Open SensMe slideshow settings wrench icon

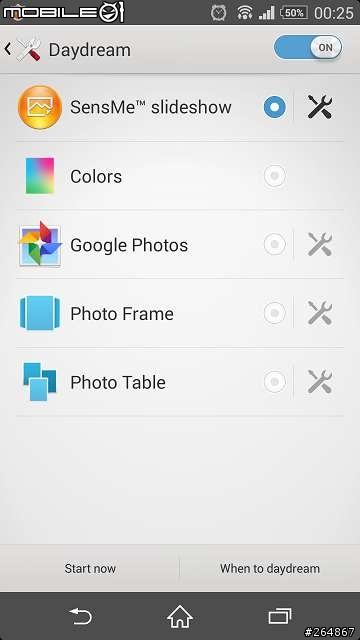[320, 107]
